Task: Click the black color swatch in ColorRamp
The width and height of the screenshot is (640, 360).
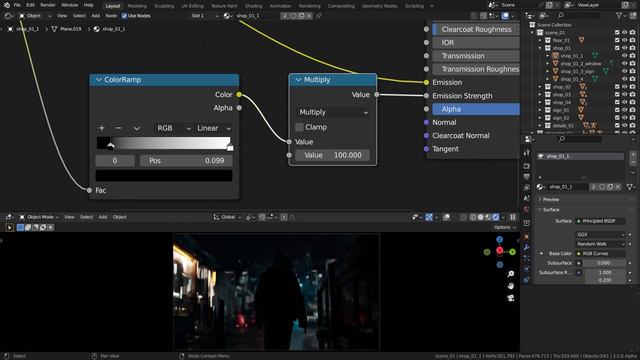Action: click(x=164, y=176)
